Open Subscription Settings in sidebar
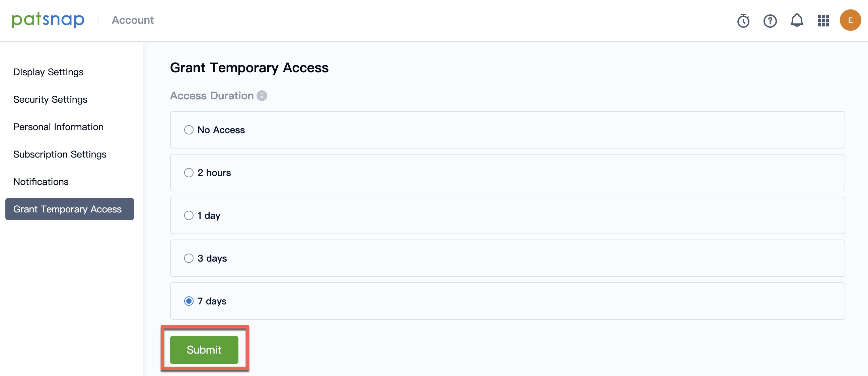Screen dimensions: 868x376 [x=60, y=154]
